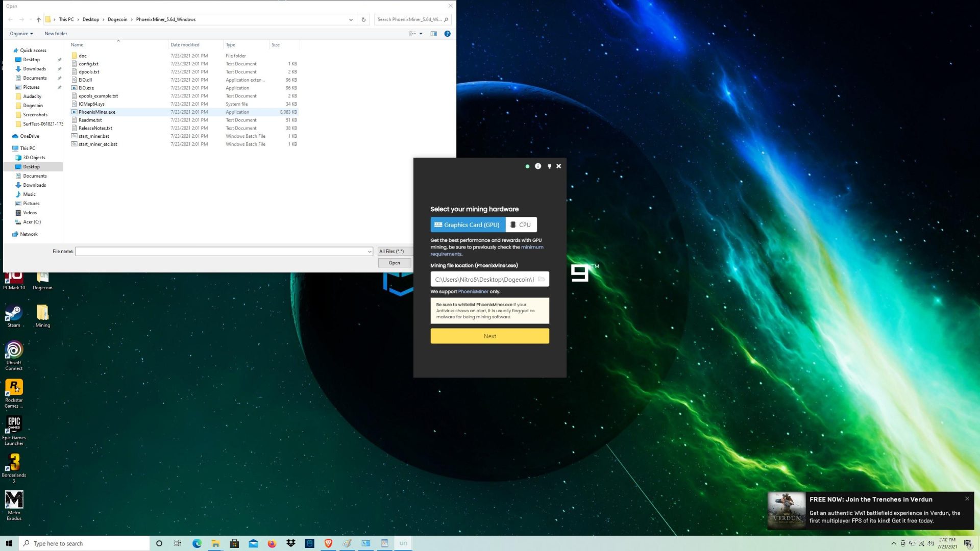Image resolution: width=980 pixels, height=551 pixels.
Task: Toggle the preview pane icon
Action: (433, 34)
